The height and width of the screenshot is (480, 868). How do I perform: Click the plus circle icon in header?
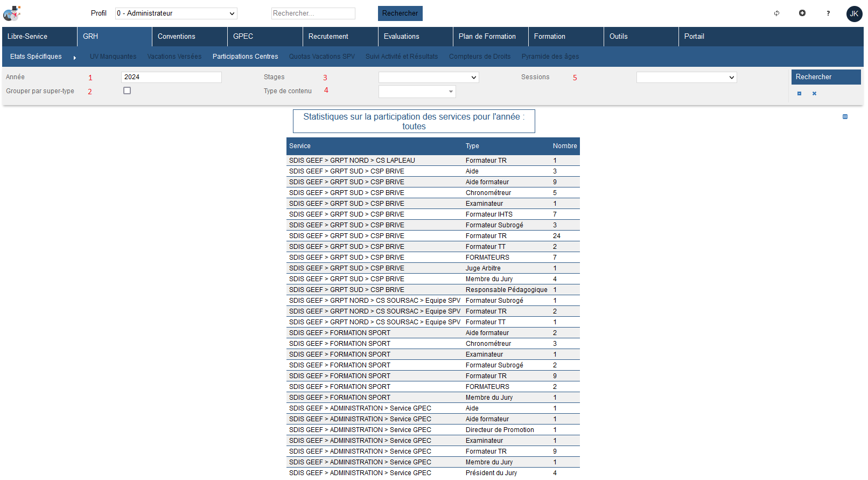pos(802,13)
